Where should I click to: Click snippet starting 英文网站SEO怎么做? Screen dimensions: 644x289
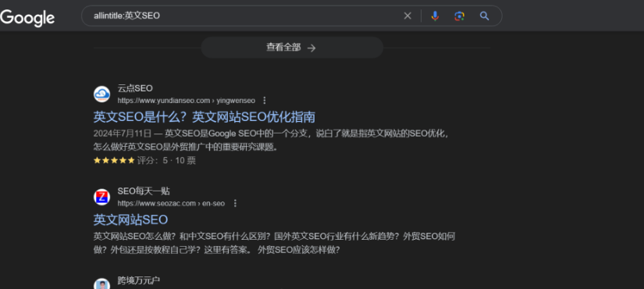tap(274, 243)
